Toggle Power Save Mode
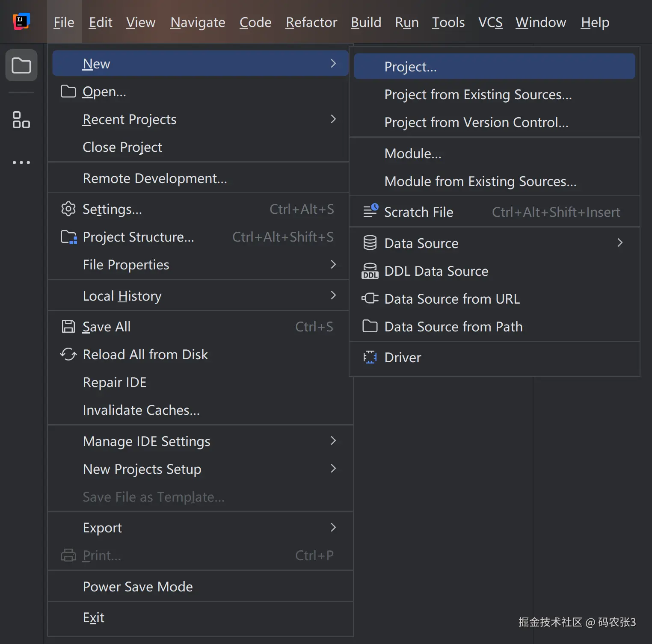 138,587
